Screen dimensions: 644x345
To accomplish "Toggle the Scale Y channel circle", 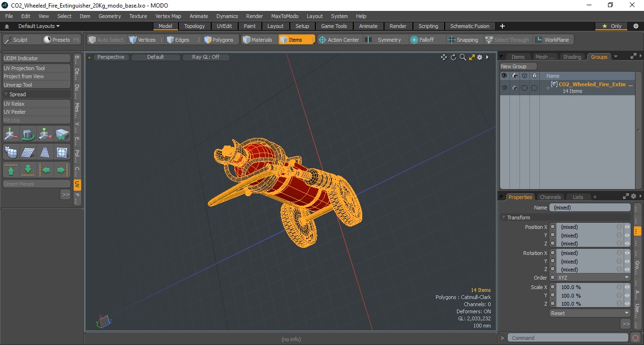I will coord(553,295).
